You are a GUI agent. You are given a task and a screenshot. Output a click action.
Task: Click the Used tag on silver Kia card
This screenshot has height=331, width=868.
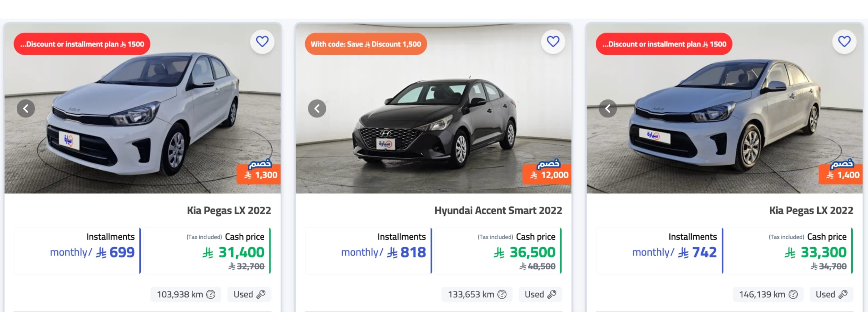point(831,294)
